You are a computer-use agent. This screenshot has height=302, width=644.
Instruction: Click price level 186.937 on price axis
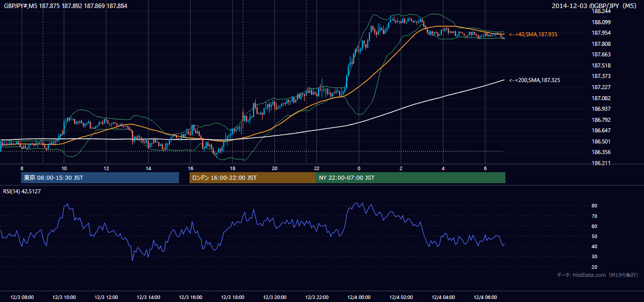pyautogui.click(x=602, y=109)
